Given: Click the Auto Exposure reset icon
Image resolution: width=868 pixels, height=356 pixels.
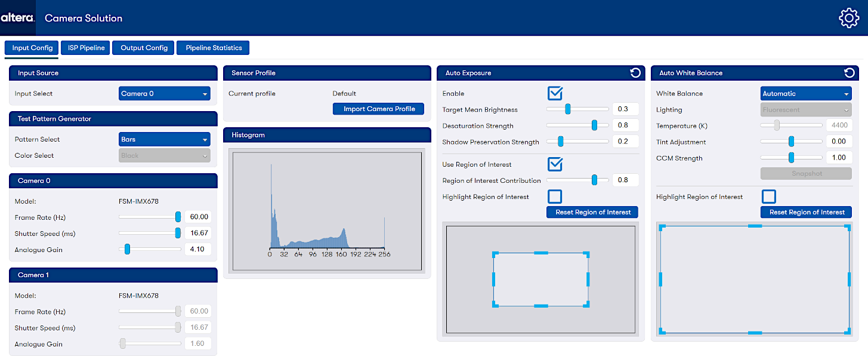Looking at the screenshot, I should (x=635, y=73).
